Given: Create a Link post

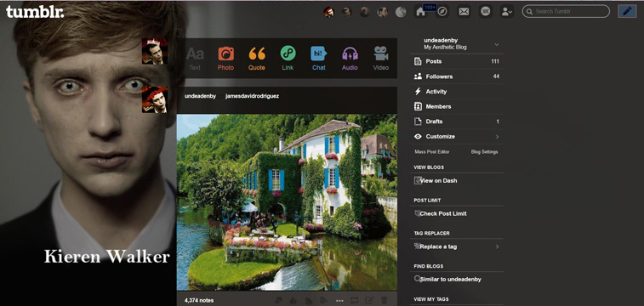Looking at the screenshot, I should [x=288, y=59].
